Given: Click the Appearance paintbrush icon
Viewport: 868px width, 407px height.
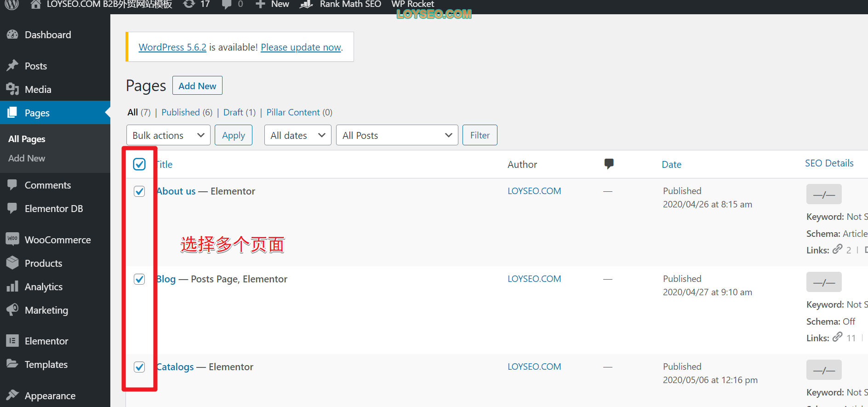Looking at the screenshot, I should [x=12, y=395].
